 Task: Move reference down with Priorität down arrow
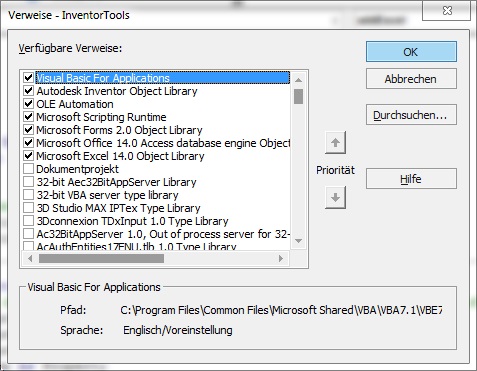(x=335, y=197)
